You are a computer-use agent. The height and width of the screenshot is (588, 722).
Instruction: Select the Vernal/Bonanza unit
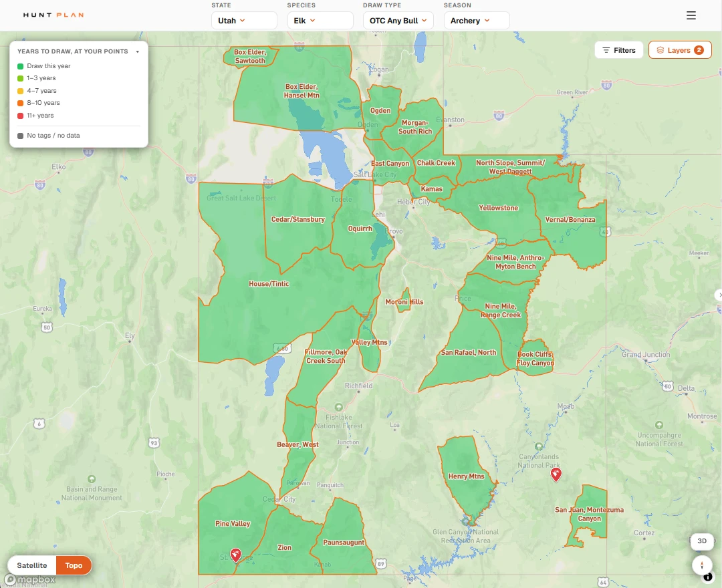tap(570, 219)
